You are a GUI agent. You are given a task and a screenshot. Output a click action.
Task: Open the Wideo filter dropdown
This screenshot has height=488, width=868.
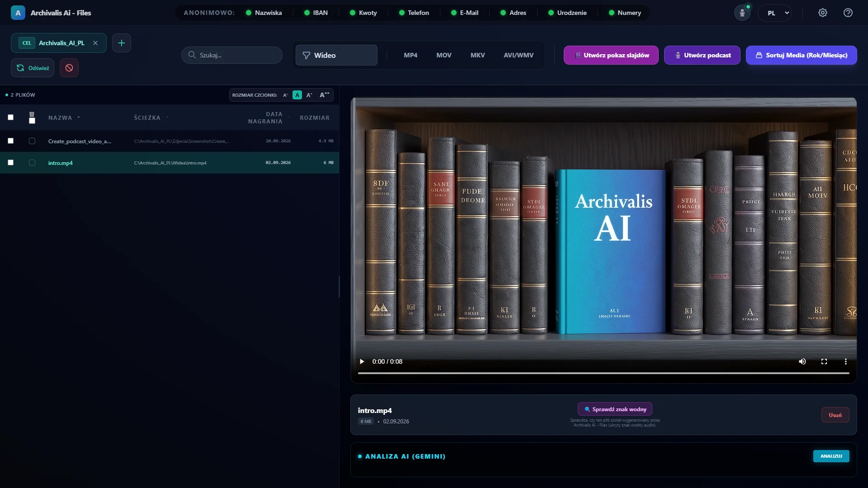click(336, 55)
